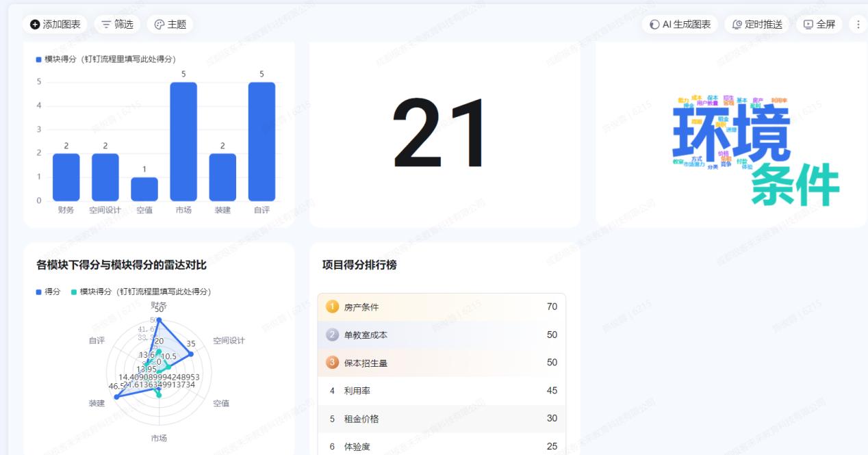This screenshot has width=868, height=455.
Task: Click the fullscreen play icon
Action: point(808,25)
